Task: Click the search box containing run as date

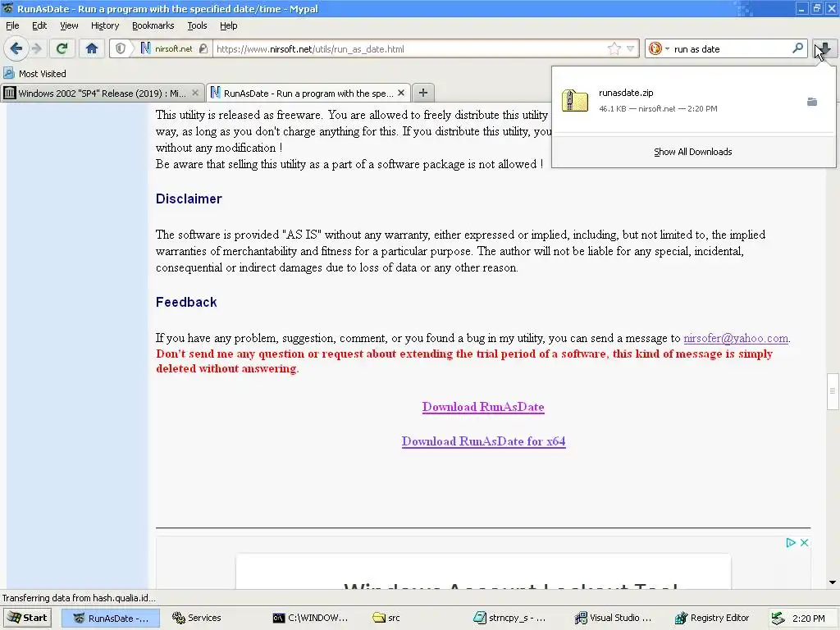Action: (x=731, y=48)
